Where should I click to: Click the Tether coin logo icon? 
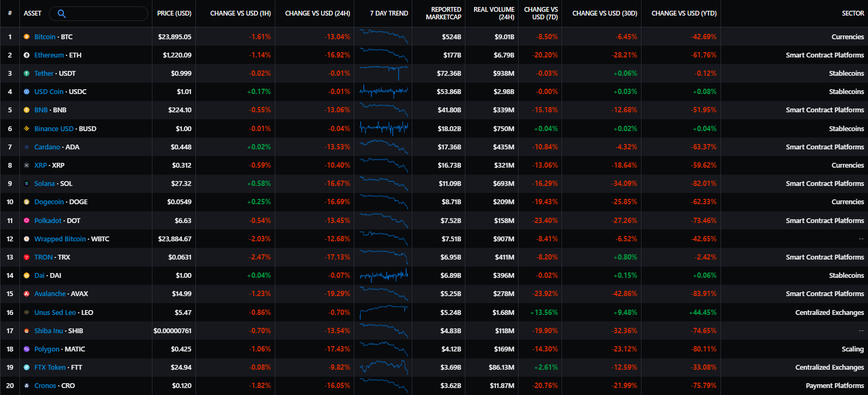(26, 74)
